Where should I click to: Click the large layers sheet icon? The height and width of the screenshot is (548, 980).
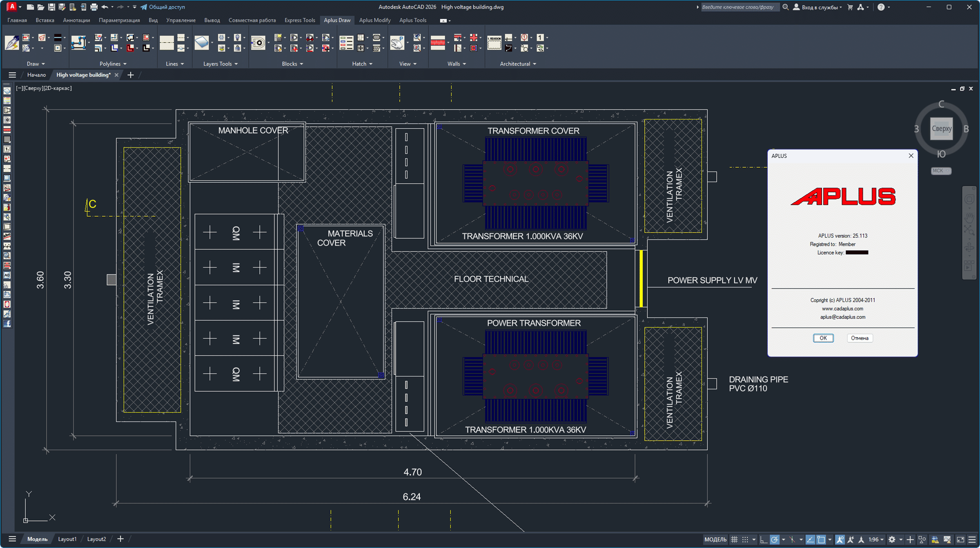click(x=202, y=42)
